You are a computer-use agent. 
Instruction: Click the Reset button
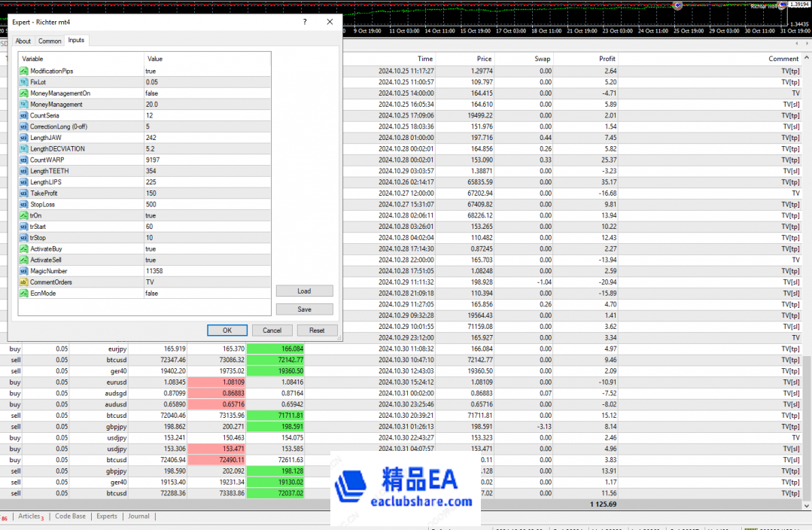[317, 330]
